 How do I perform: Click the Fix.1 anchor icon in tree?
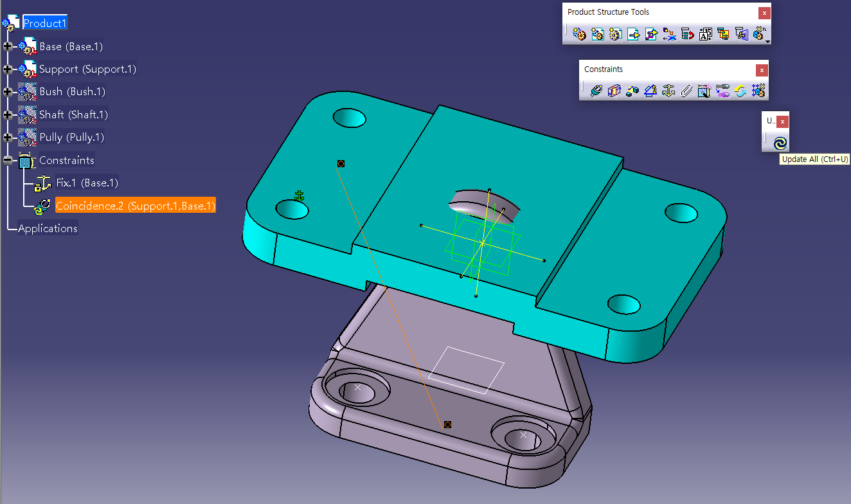(x=43, y=184)
